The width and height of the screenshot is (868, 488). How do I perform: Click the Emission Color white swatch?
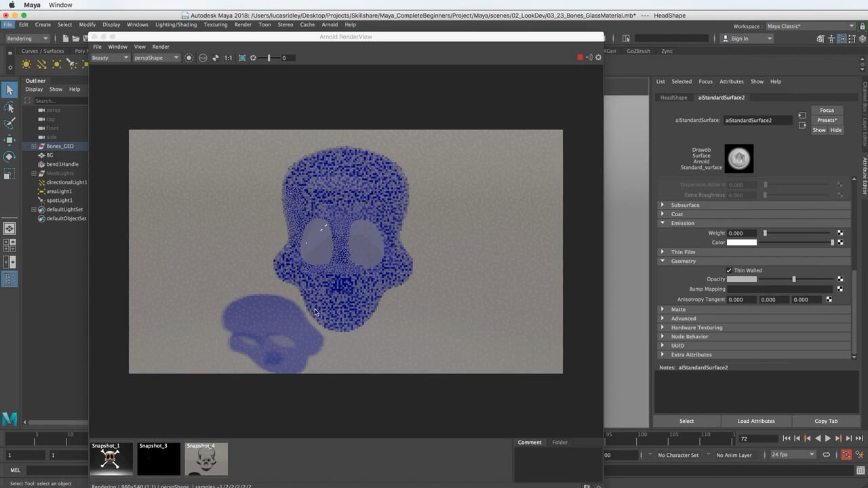[741, 243]
